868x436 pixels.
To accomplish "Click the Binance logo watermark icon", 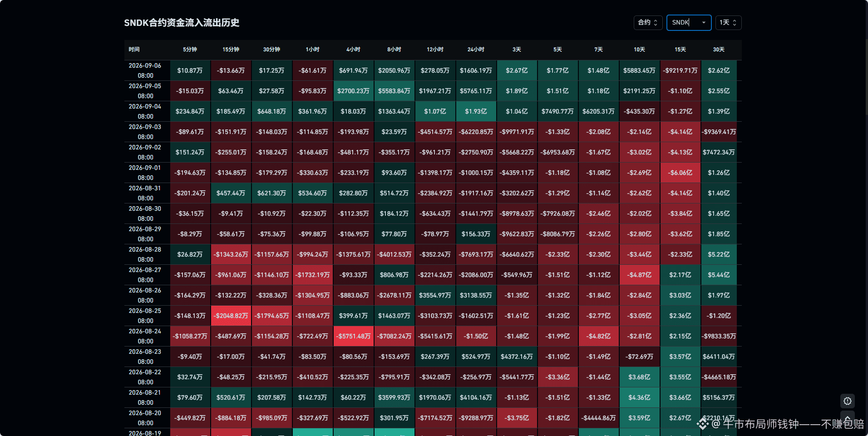I will tap(703, 424).
